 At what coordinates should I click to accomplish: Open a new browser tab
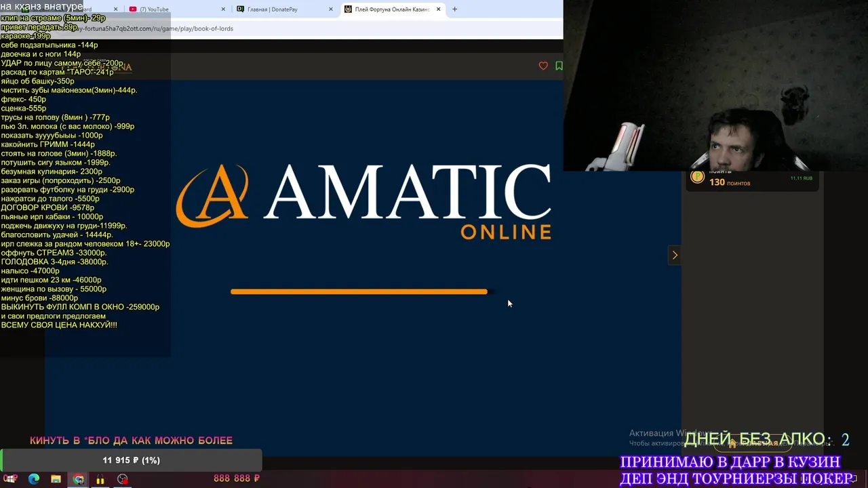455,9
